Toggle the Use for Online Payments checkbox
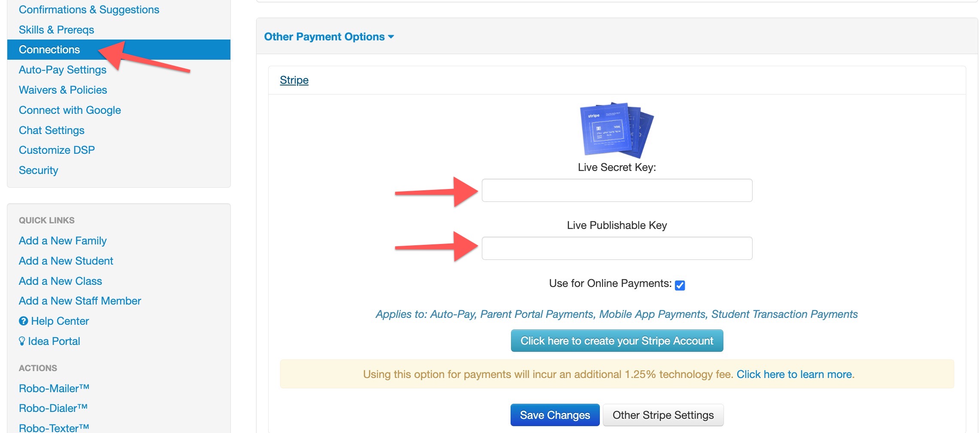980x433 pixels. pyautogui.click(x=680, y=285)
